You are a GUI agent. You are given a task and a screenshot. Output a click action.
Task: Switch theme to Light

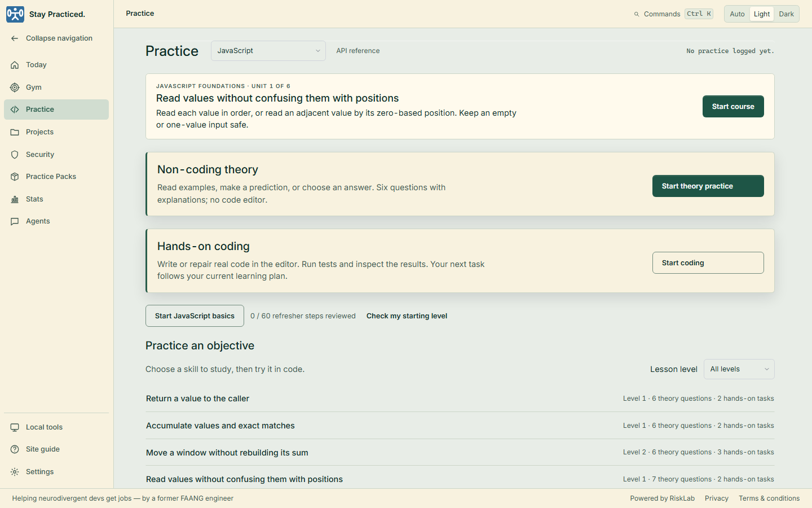click(762, 14)
